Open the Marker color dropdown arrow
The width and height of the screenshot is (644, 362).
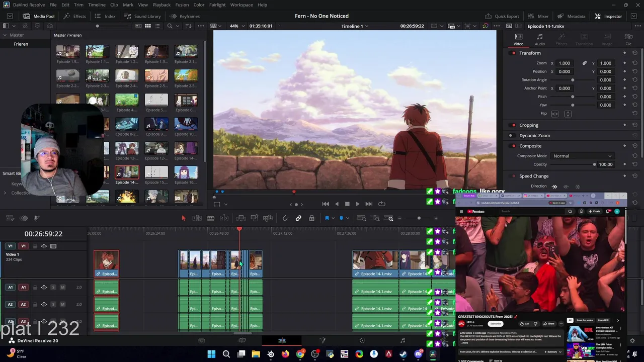coord(347,218)
